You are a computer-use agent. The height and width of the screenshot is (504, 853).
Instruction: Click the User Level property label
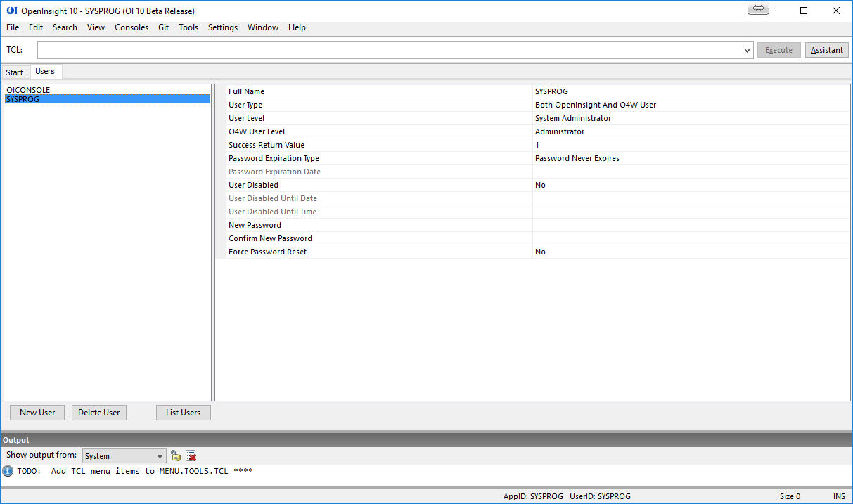point(246,118)
